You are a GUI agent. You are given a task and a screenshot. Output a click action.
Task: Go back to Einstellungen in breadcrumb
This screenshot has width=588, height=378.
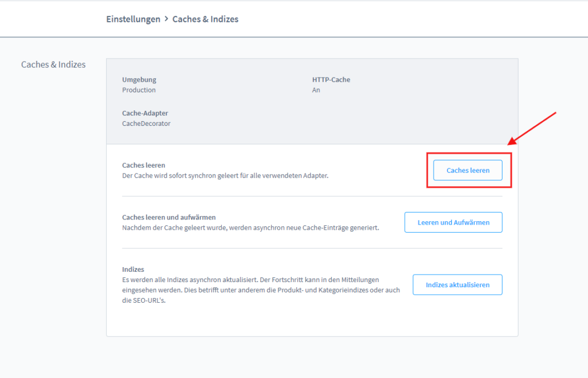click(133, 19)
